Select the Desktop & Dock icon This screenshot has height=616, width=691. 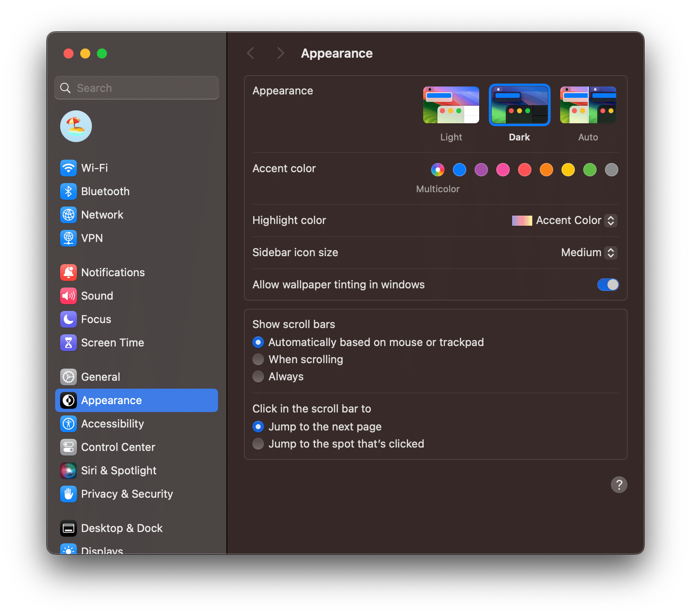click(x=69, y=528)
